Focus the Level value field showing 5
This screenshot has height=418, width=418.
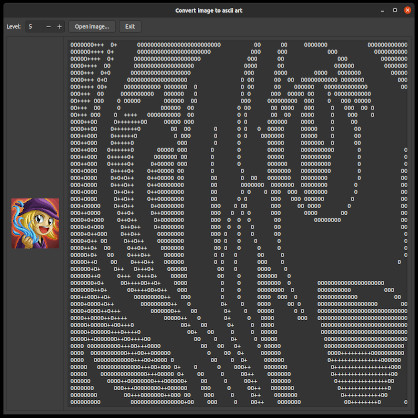pyautogui.click(x=35, y=27)
